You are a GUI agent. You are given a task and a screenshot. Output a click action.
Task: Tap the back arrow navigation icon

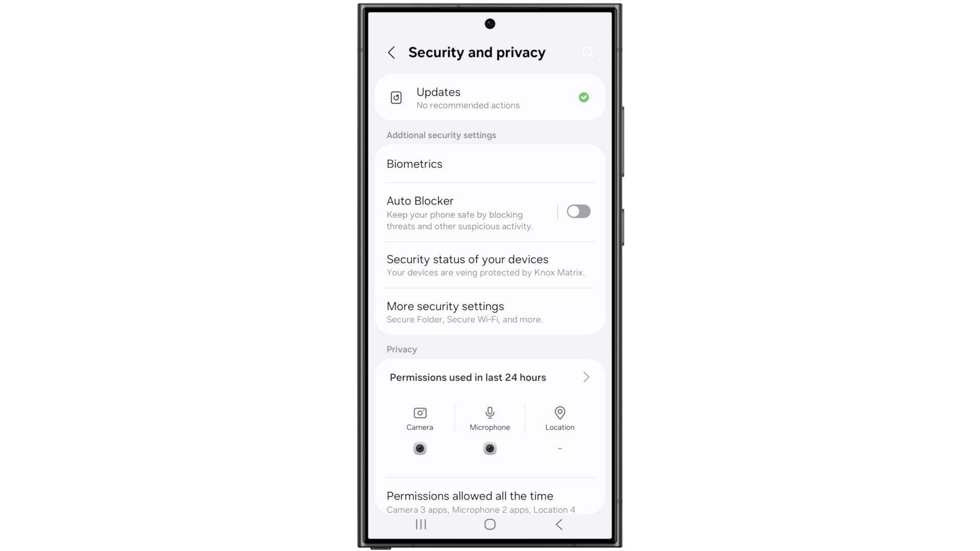coord(390,53)
